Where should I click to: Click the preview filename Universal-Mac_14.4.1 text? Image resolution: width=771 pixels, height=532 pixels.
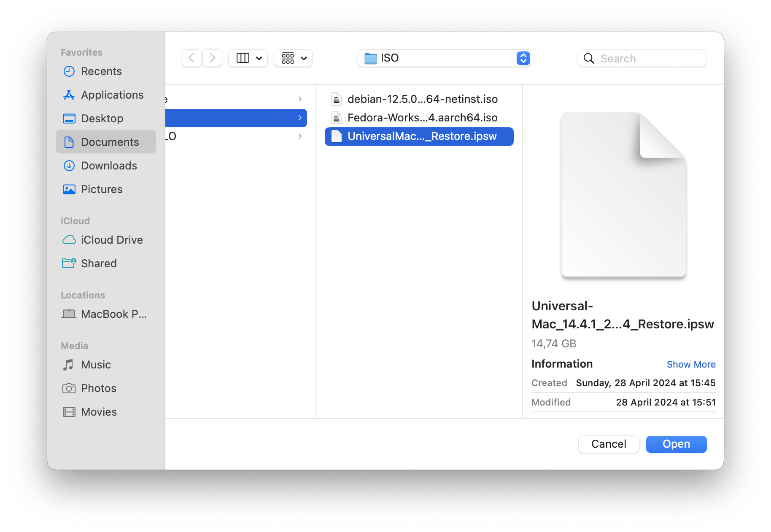623,315
